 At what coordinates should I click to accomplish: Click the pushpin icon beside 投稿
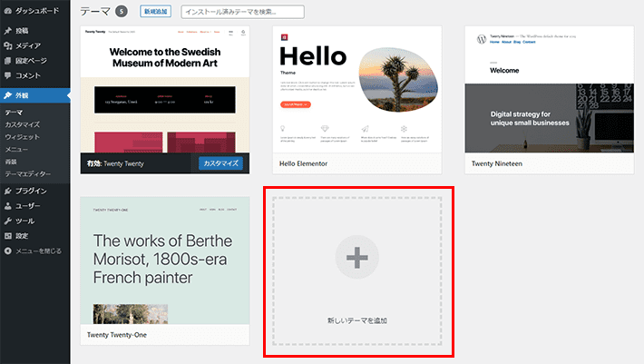pos(7,31)
